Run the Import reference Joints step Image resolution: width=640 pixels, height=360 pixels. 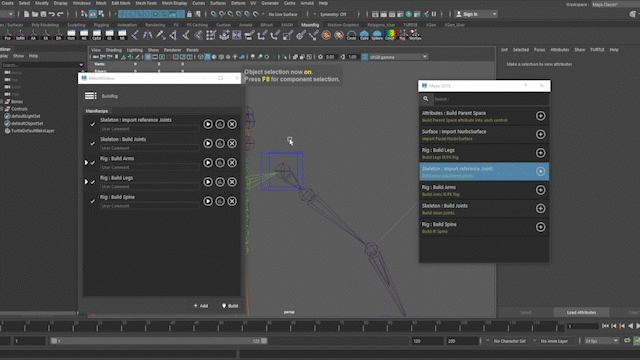point(208,124)
